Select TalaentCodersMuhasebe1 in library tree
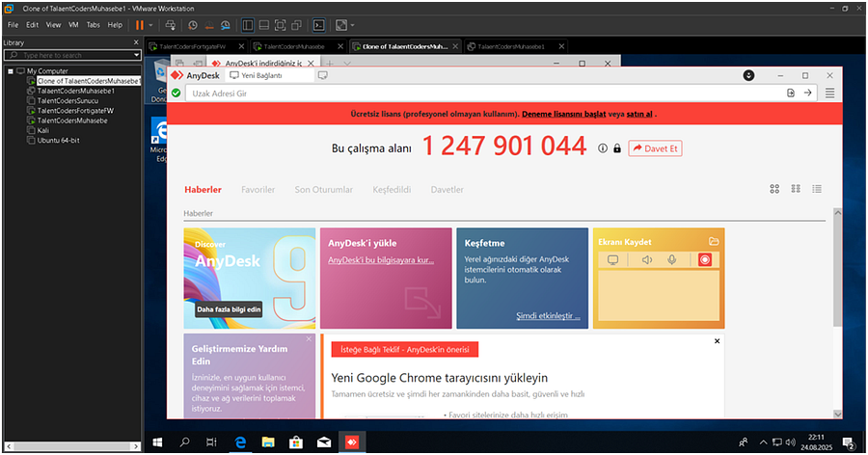868x455 pixels. pyautogui.click(x=76, y=91)
